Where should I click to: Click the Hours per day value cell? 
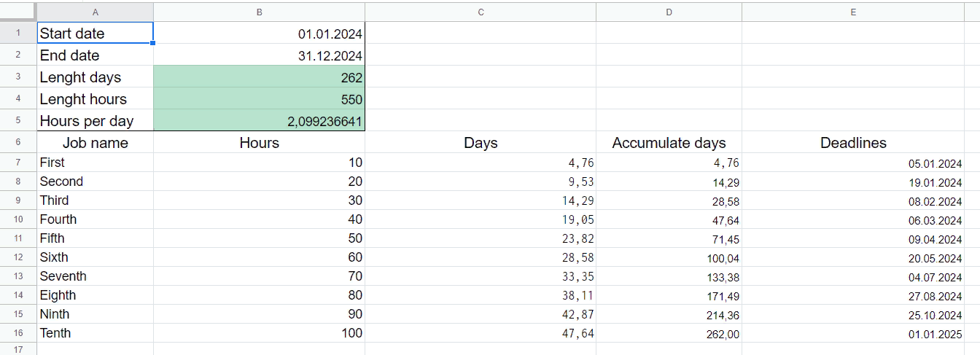[x=259, y=121]
